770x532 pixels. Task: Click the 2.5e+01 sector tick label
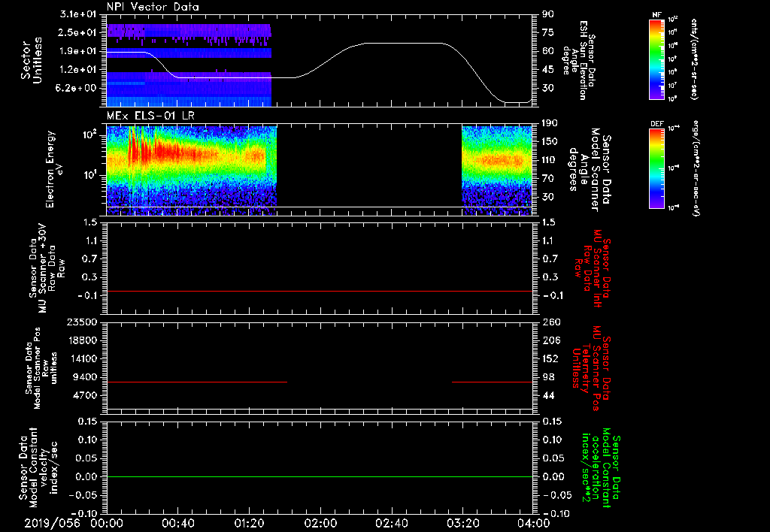coord(77,32)
